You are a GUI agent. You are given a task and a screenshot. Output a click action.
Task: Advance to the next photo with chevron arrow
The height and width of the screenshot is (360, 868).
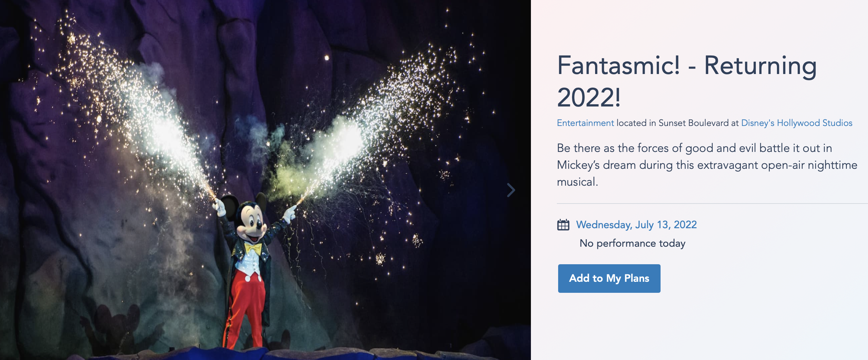pos(511,190)
